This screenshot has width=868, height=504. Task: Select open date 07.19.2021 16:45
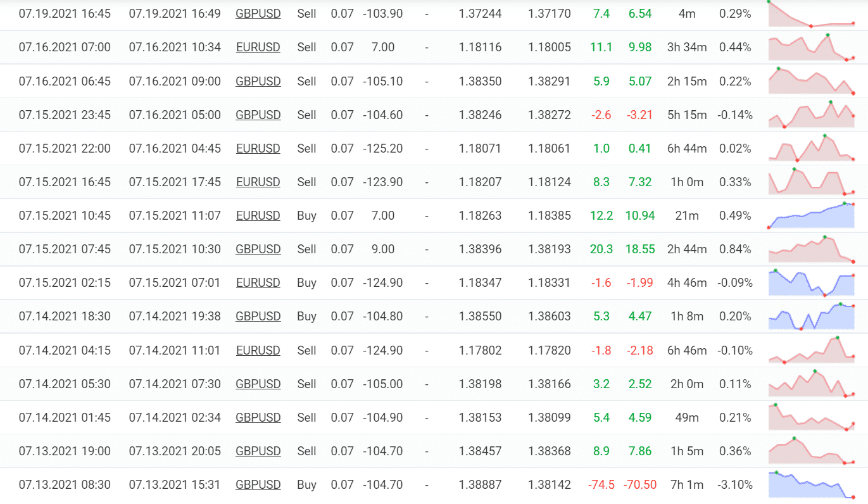click(x=65, y=13)
